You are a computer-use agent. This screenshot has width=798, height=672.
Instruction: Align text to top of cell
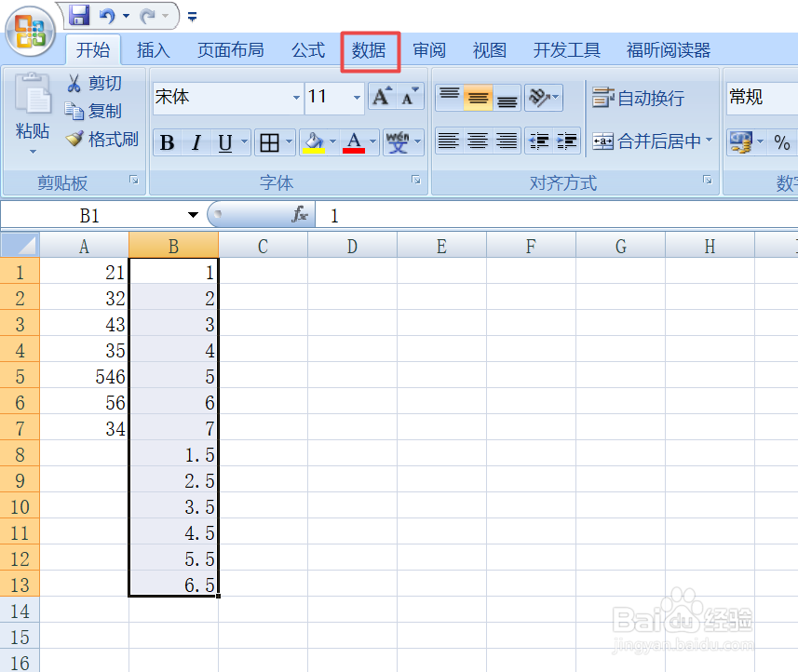(450, 97)
